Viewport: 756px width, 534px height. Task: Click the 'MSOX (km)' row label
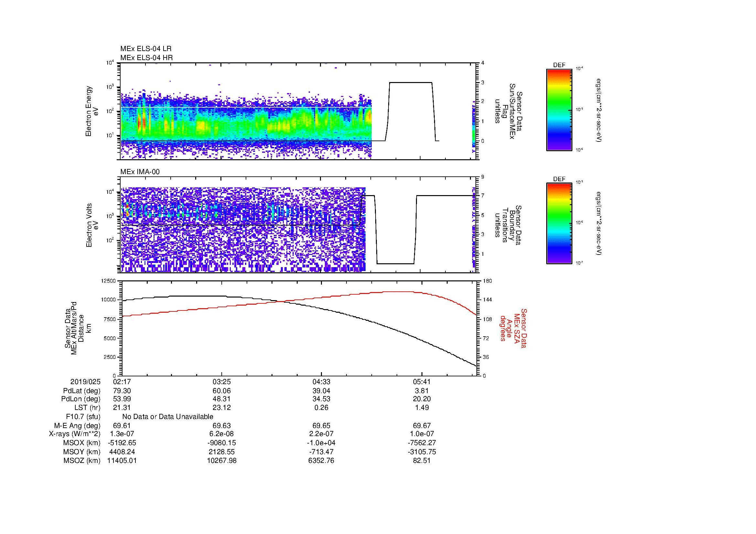click(x=82, y=443)
